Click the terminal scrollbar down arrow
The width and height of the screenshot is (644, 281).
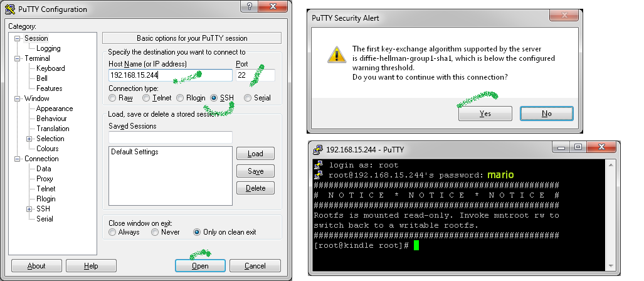(611, 267)
